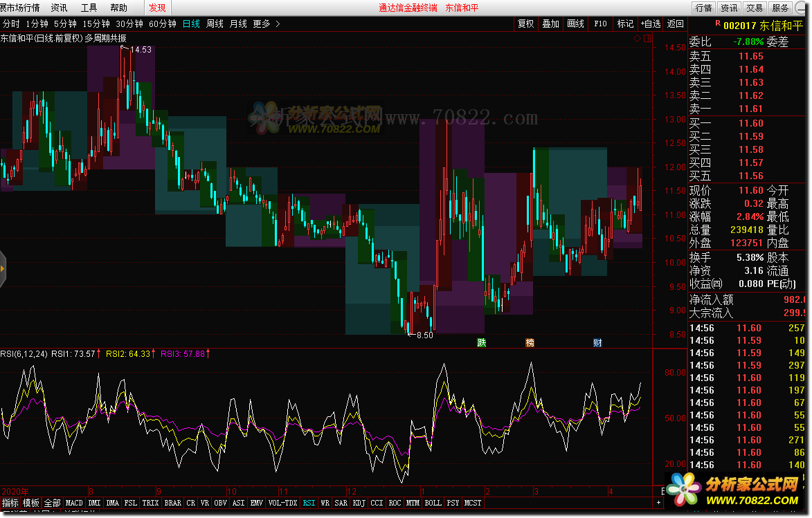
Task: Click the 叠加 overlay toolbar item
Action: tap(550, 24)
